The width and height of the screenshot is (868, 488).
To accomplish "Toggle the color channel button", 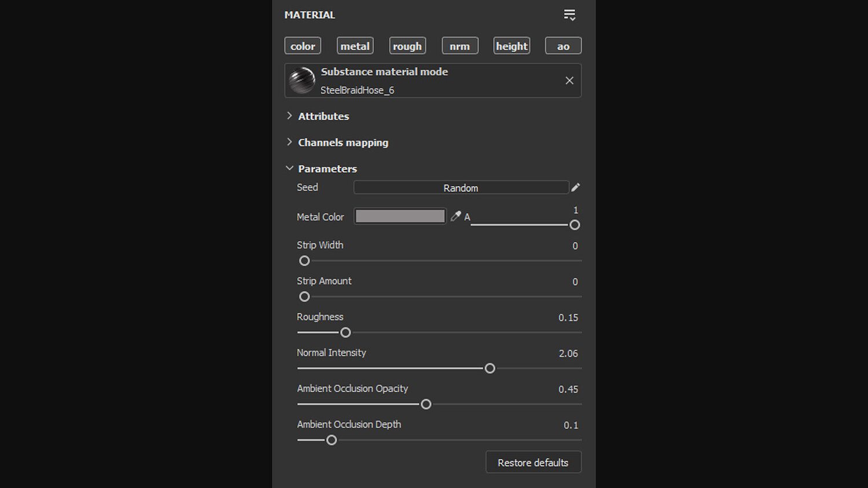I will [303, 46].
